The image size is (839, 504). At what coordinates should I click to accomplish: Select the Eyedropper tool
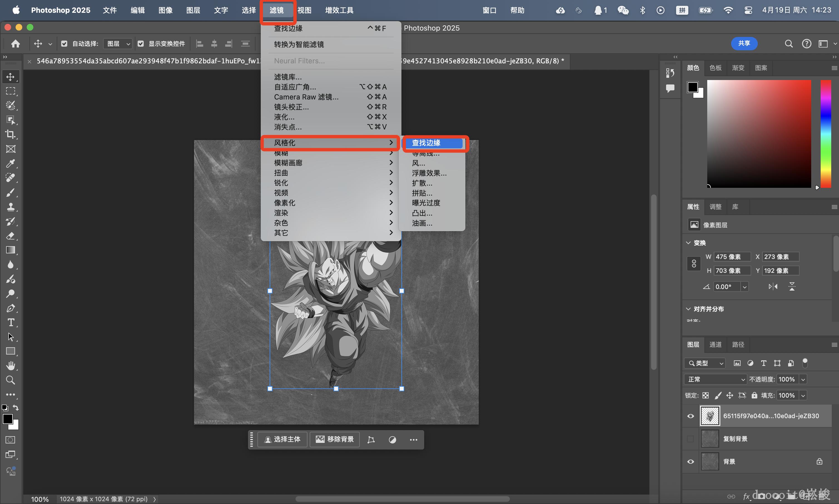tap(11, 164)
